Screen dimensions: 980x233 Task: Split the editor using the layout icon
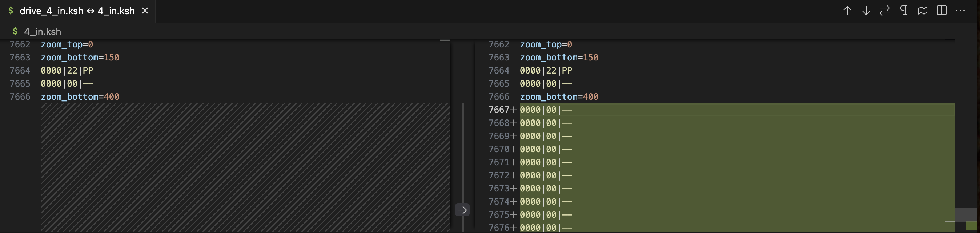(941, 11)
